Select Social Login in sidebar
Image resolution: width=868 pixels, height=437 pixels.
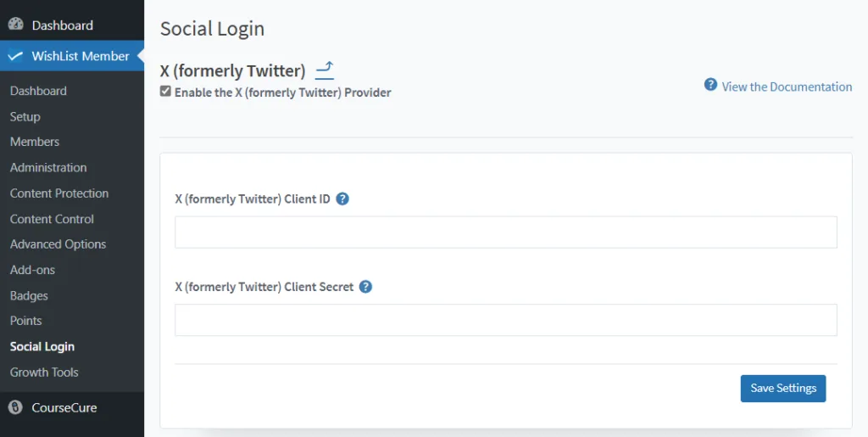click(42, 347)
